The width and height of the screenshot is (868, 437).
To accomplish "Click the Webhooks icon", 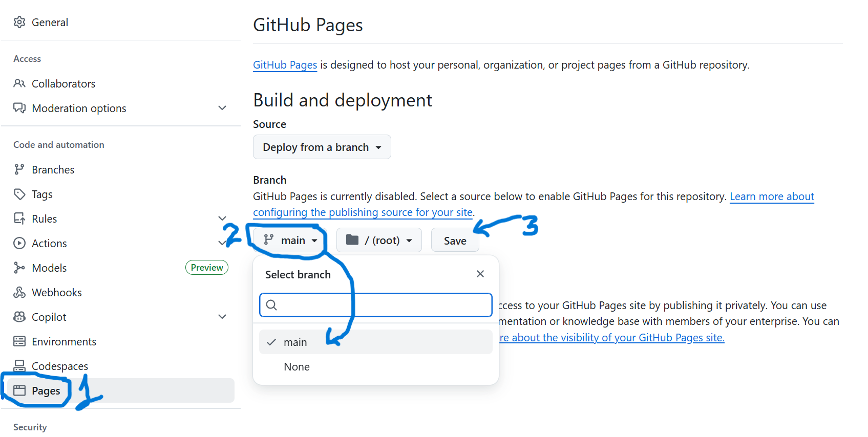I will click(19, 292).
